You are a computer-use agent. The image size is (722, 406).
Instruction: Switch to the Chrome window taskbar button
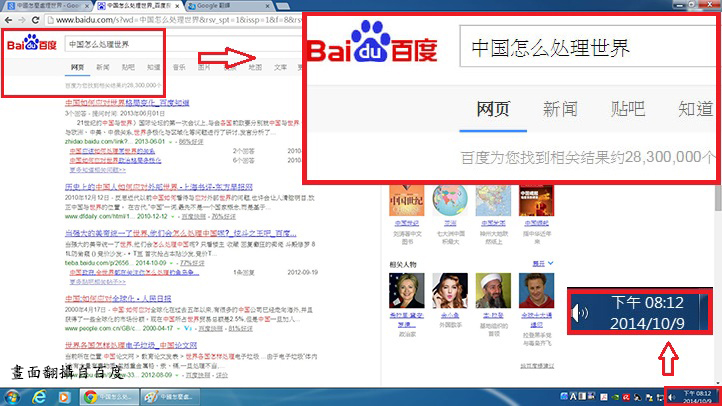coord(109,396)
